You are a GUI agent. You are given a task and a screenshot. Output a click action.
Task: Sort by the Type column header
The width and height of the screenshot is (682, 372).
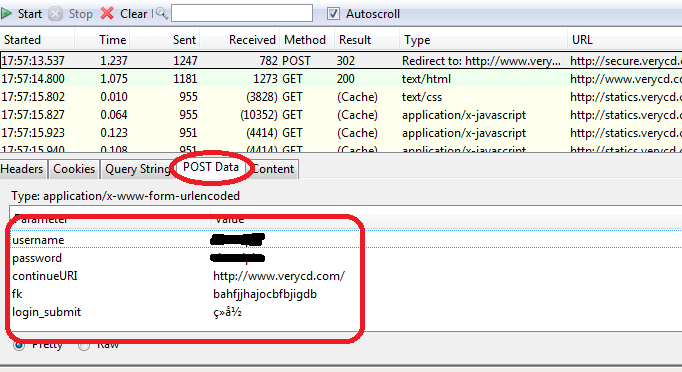(483, 40)
